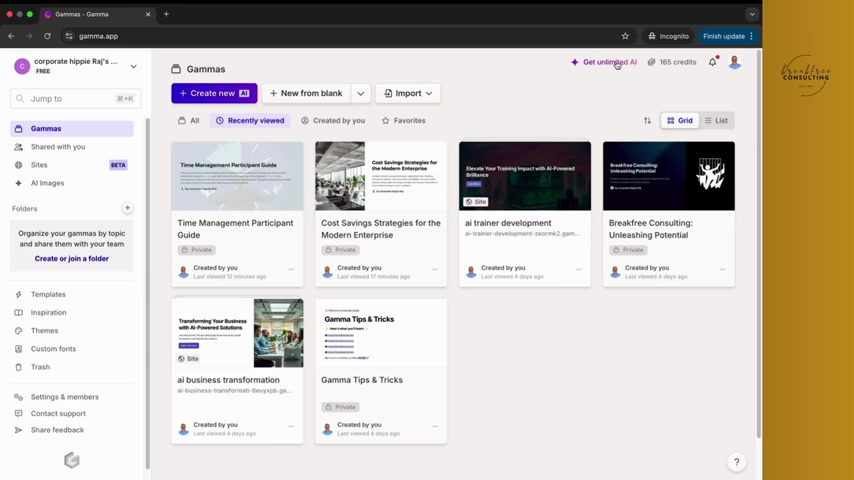Open Breakfree Consulting Unleashing Potential thumbnail
The height and width of the screenshot is (480, 854).
click(669, 176)
